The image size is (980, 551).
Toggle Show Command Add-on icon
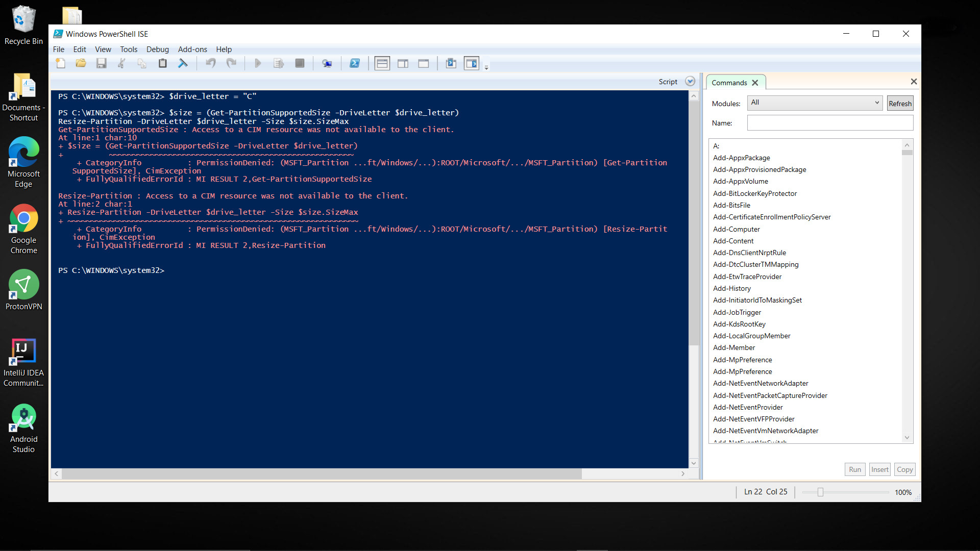pos(472,63)
